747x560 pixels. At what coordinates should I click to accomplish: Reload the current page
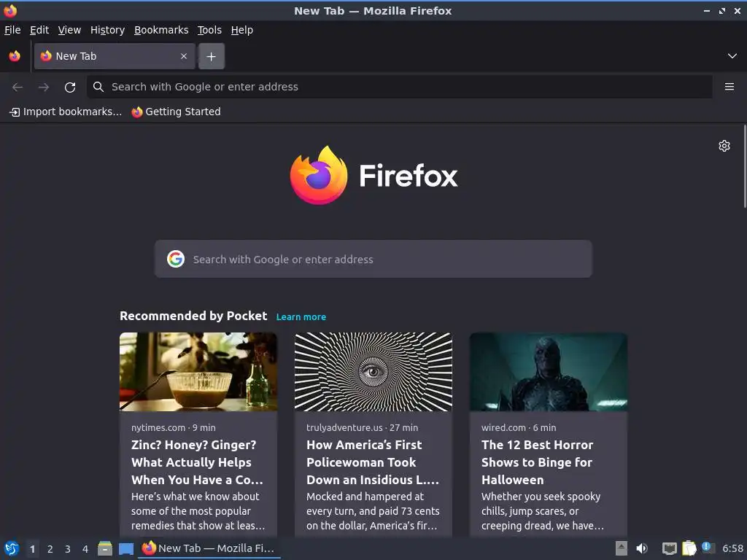coord(70,87)
